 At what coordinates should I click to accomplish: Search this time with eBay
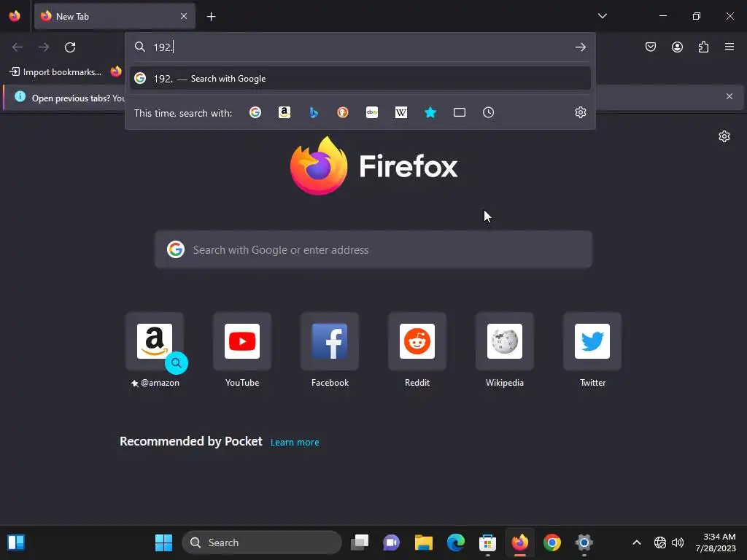[x=372, y=112]
